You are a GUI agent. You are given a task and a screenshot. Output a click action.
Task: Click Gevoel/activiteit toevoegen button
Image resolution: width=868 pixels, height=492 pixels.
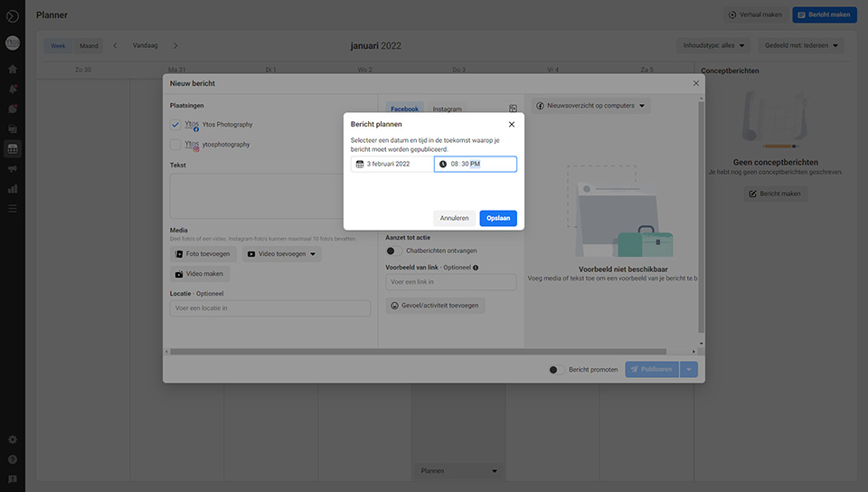(x=435, y=306)
